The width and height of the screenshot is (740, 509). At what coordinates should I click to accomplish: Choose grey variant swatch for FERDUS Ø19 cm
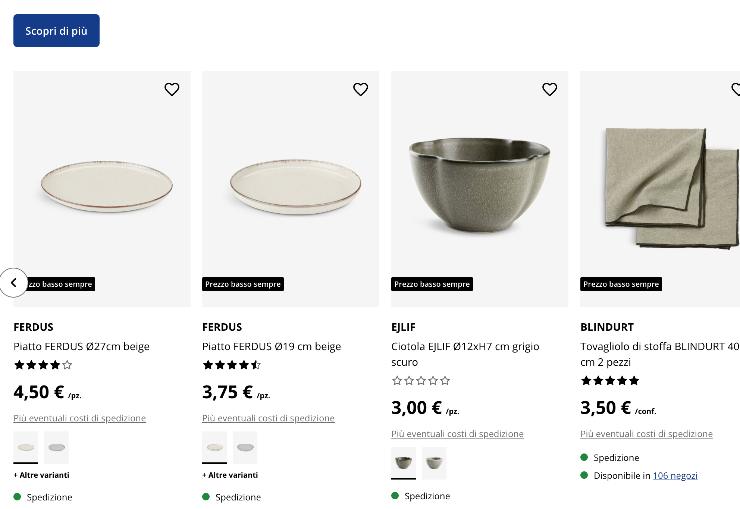click(245, 447)
